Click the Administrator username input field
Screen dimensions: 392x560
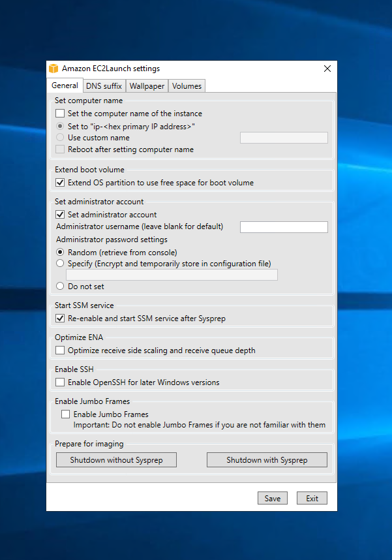click(284, 227)
